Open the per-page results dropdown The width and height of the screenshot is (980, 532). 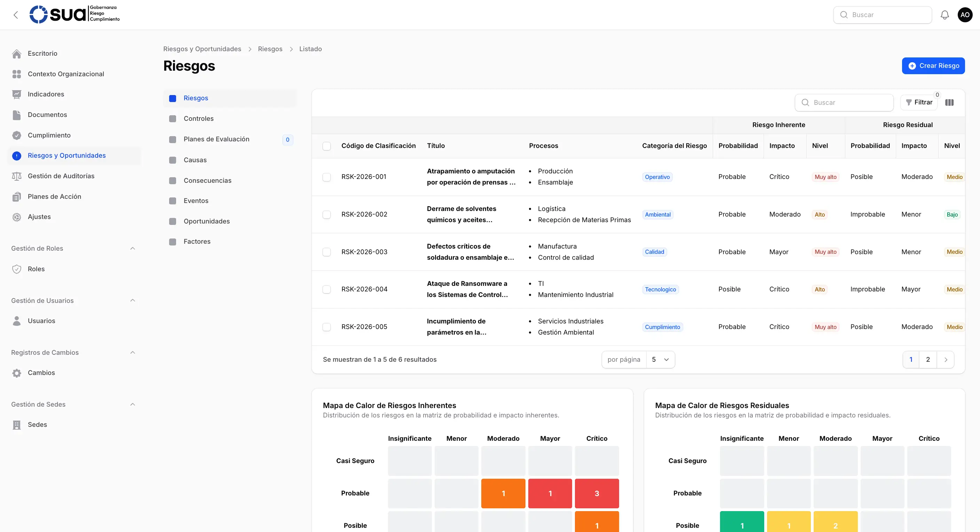pyautogui.click(x=661, y=360)
